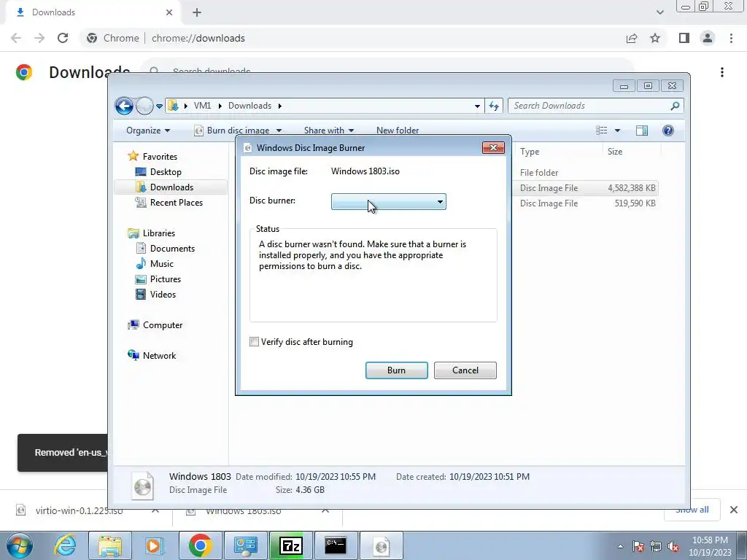The width and height of the screenshot is (747, 560).
Task: Open the Disc burner dropdown
Action: coord(388,202)
